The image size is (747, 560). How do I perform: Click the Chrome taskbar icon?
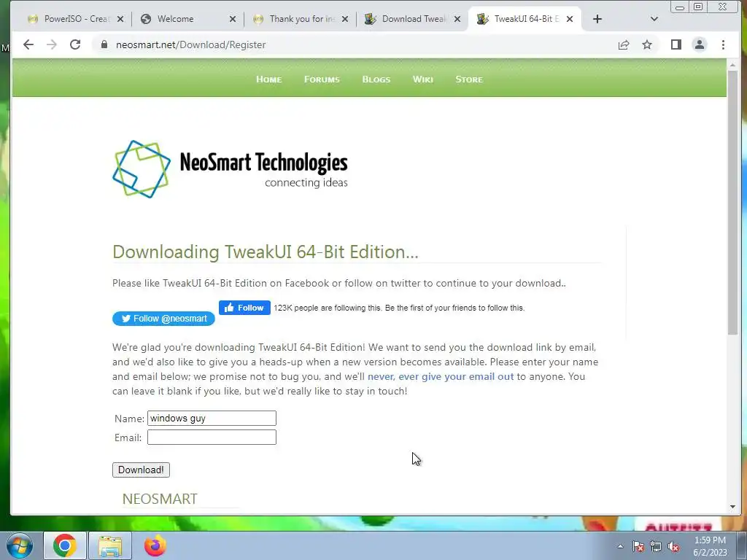click(x=65, y=545)
